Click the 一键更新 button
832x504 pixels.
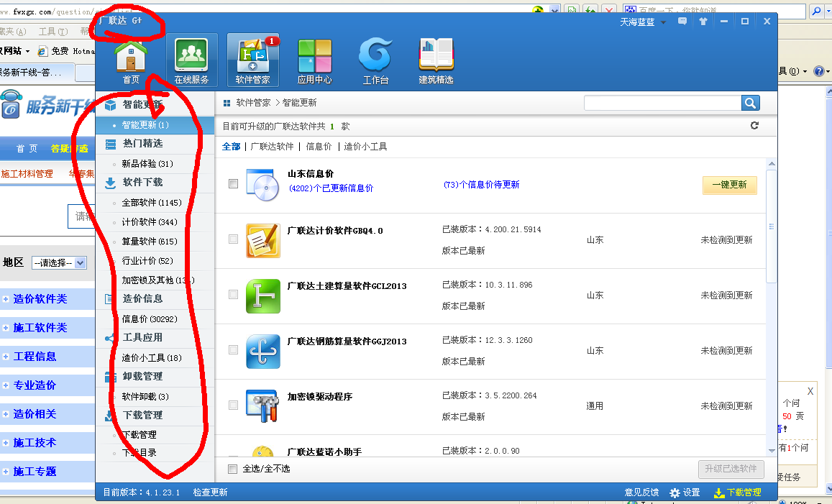(x=730, y=185)
